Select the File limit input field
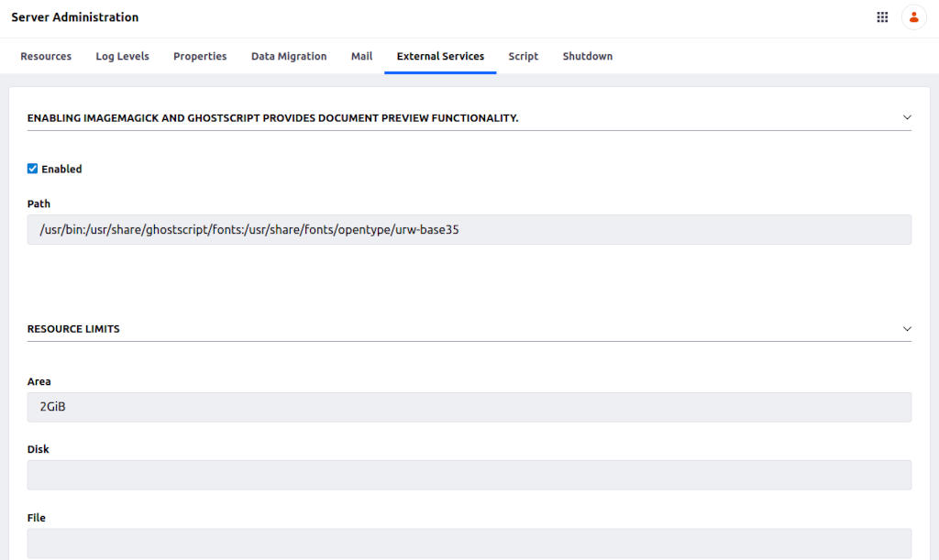This screenshot has height=560, width=939. 469,543
